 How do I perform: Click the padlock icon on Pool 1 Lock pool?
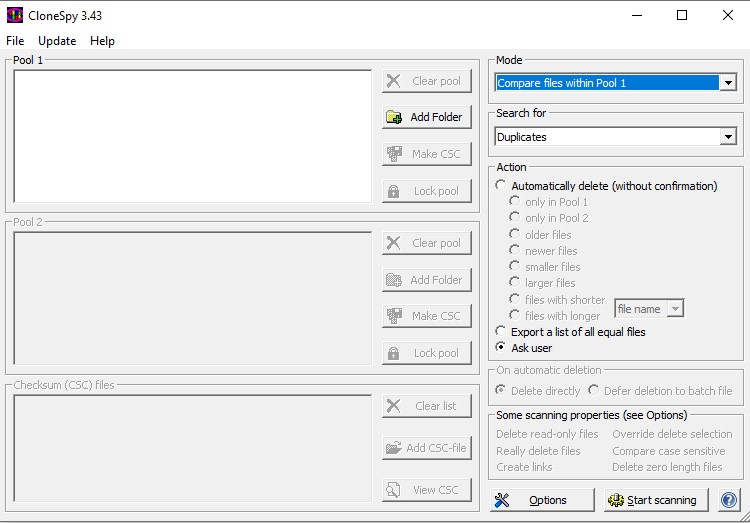[x=393, y=191]
